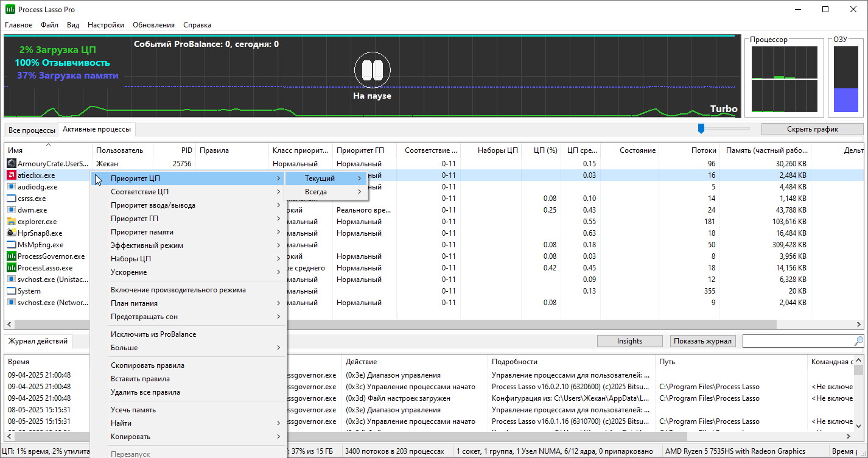This screenshot has width=868, height=458.
Task: Click status bar text '3400 потоков в 203 процессах'
Action: (394, 451)
